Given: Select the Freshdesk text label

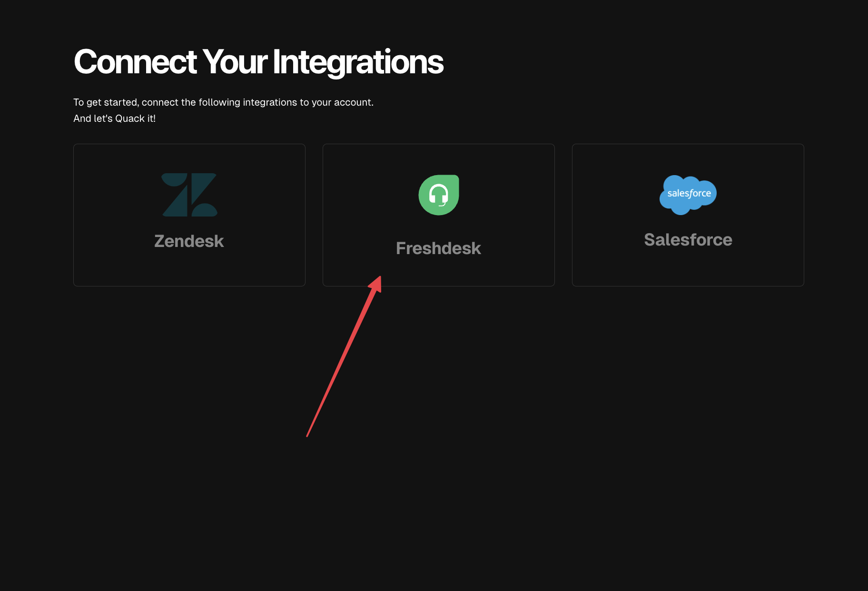Looking at the screenshot, I should click(438, 248).
